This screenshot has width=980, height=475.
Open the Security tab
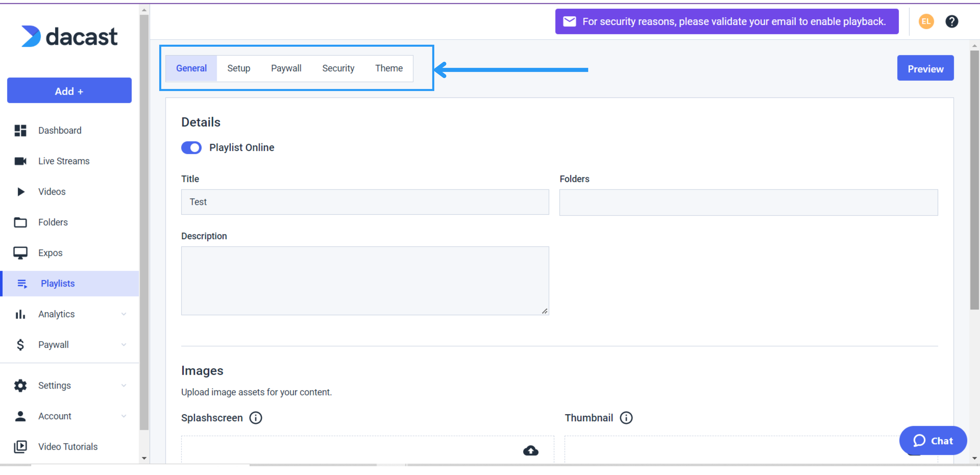[338, 68]
